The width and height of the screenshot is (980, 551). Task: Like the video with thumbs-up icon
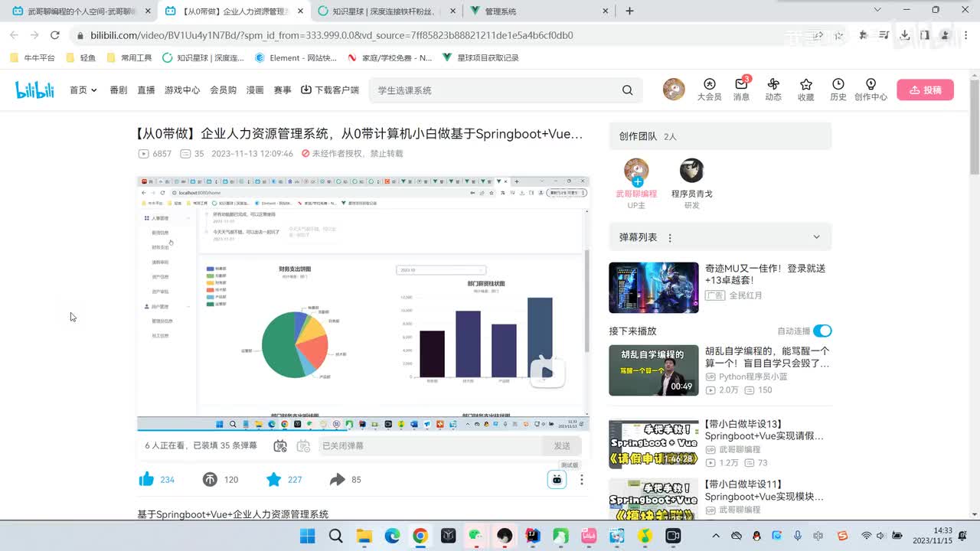[146, 479]
